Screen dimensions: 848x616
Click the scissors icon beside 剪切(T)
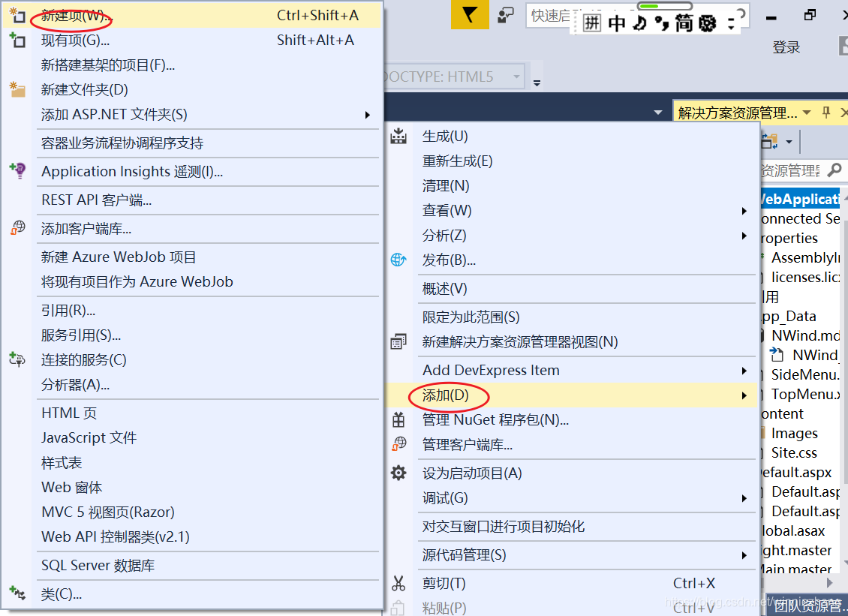click(x=398, y=583)
